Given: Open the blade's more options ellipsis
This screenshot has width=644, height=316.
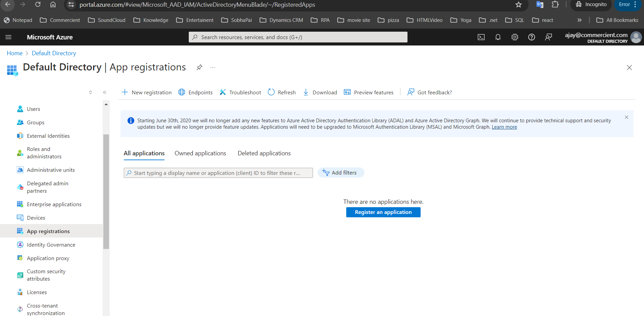Looking at the screenshot, I should [213, 67].
